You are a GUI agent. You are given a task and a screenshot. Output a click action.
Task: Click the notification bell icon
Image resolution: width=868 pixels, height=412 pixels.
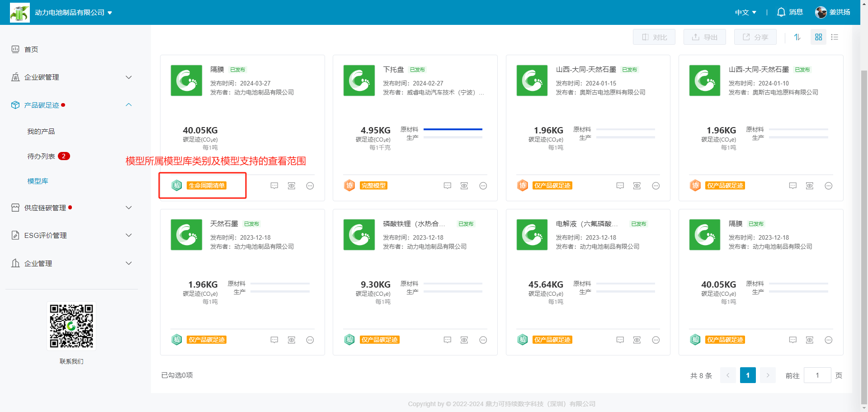point(781,12)
